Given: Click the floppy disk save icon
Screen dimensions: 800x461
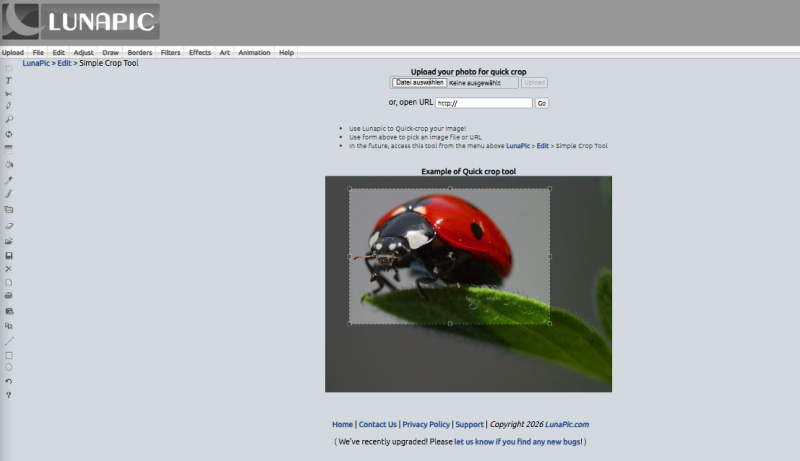Looking at the screenshot, I should tap(9, 255).
